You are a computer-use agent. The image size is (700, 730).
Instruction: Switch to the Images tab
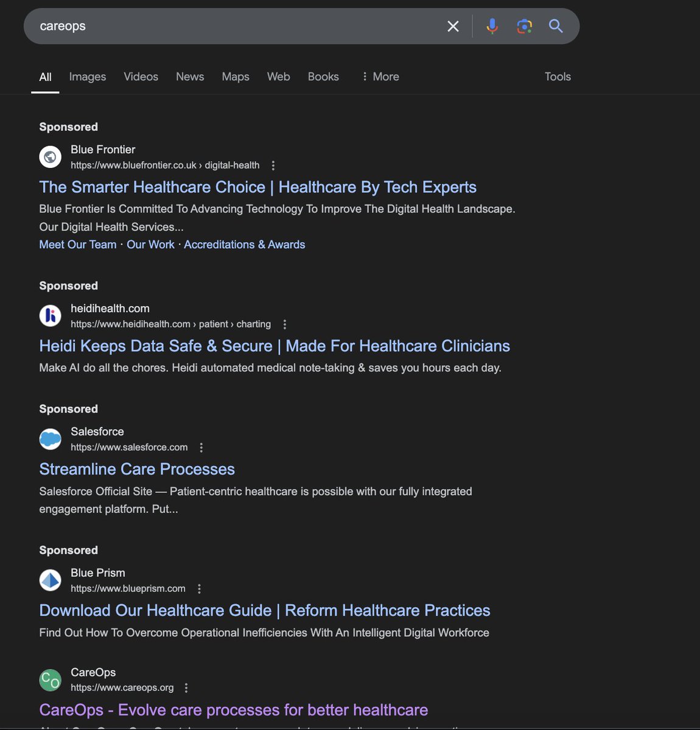coord(88,77)
